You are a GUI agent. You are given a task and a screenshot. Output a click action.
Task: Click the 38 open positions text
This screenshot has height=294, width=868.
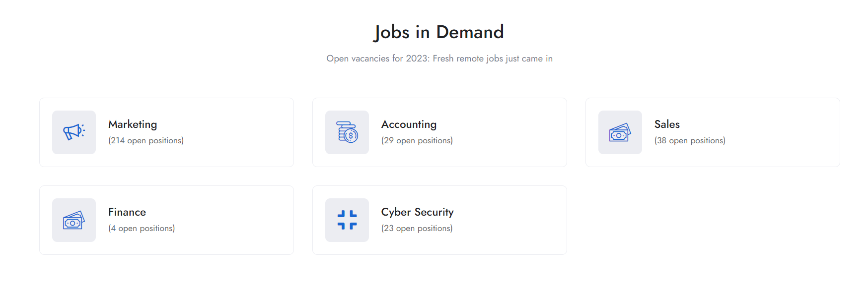(x=690, y=141)
